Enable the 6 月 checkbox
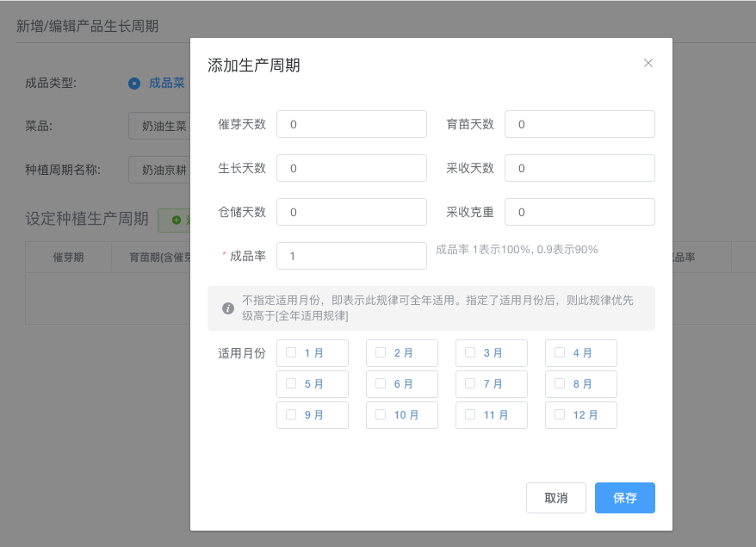This screenshot has height=547, width=756. tap(381, 383)
